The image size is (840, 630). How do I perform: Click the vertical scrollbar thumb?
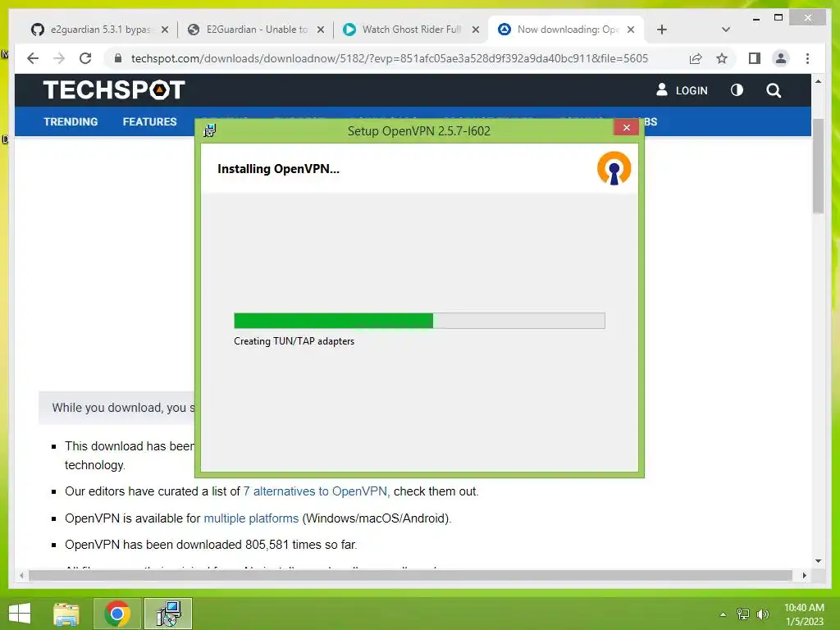(x=818, y=166)
